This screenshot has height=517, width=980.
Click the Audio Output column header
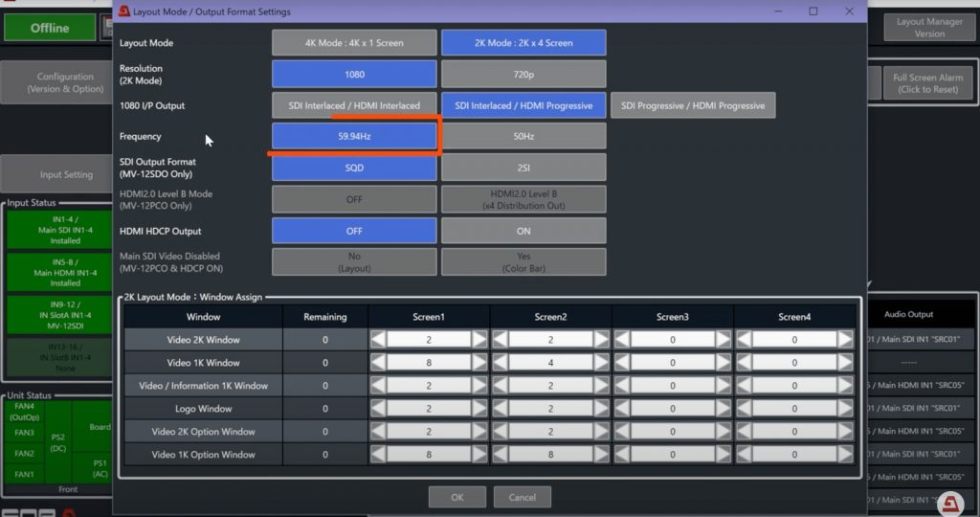click(908, 314)
